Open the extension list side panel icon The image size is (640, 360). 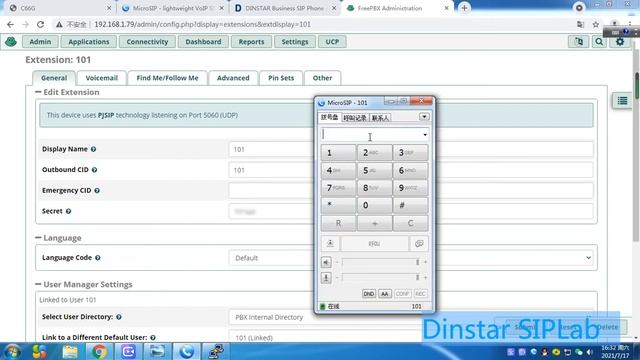(622, 101)
